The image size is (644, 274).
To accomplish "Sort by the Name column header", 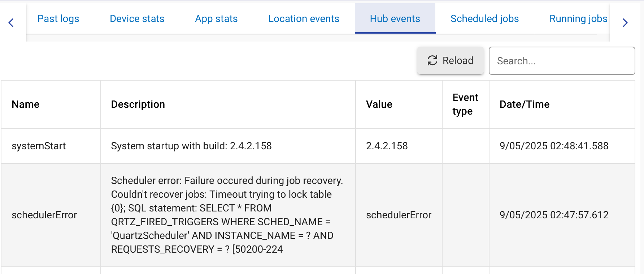I will coord(26,104).
